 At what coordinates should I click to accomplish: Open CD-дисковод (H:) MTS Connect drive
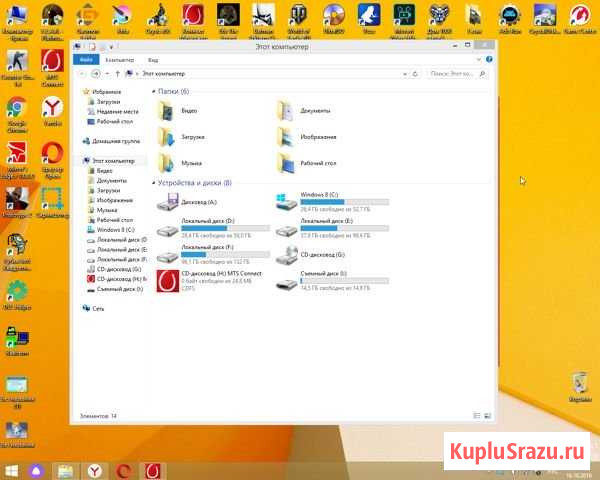167,279
